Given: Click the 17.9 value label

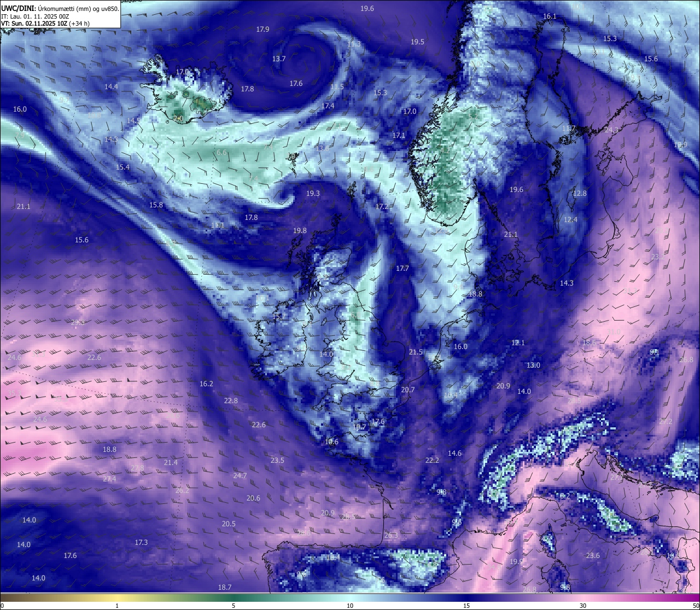Looking at the screenshot, I should [x=262, y=30].
